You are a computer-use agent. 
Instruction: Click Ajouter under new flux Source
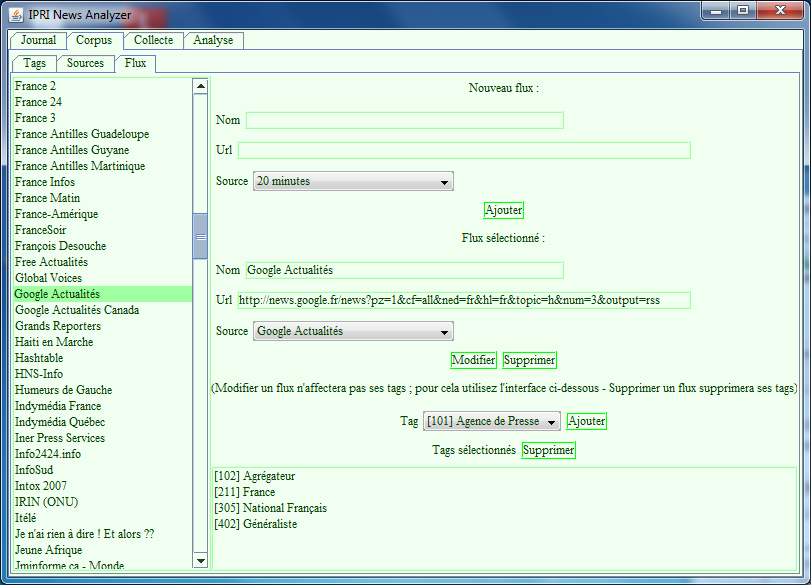(x=503, y=210)
